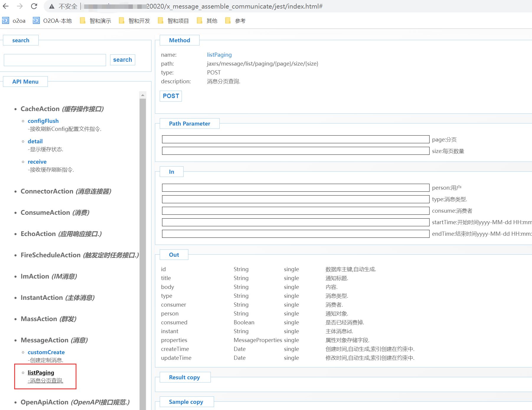Open the 参考 bookmark folder
This screenshot has width=532, height=410.
[x=236, y=21]
